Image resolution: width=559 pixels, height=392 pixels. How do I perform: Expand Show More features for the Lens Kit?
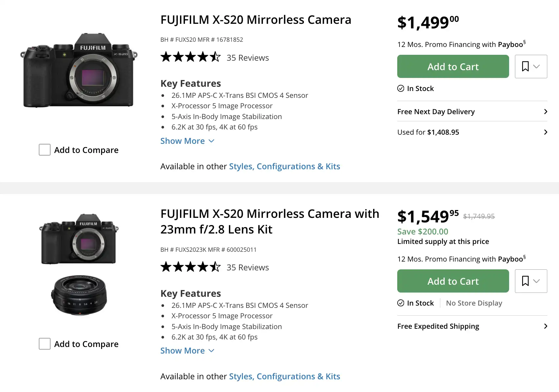(187, 351)
